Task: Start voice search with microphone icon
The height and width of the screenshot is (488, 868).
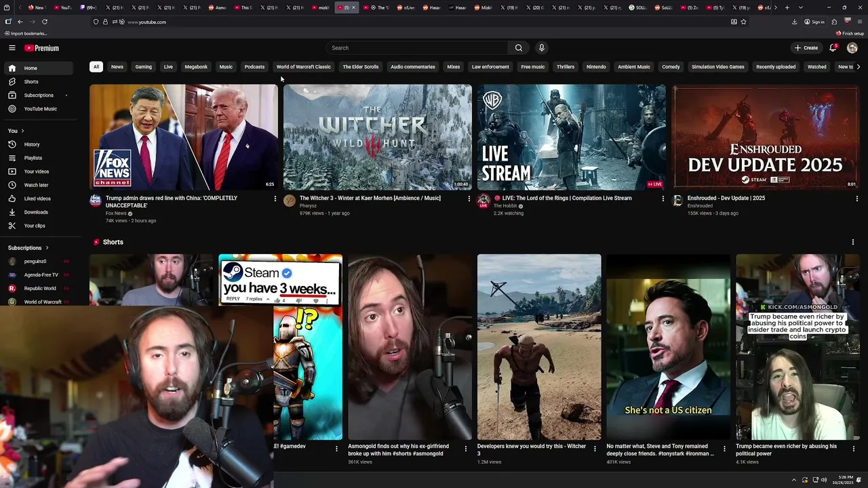Action: click(541, 48)
